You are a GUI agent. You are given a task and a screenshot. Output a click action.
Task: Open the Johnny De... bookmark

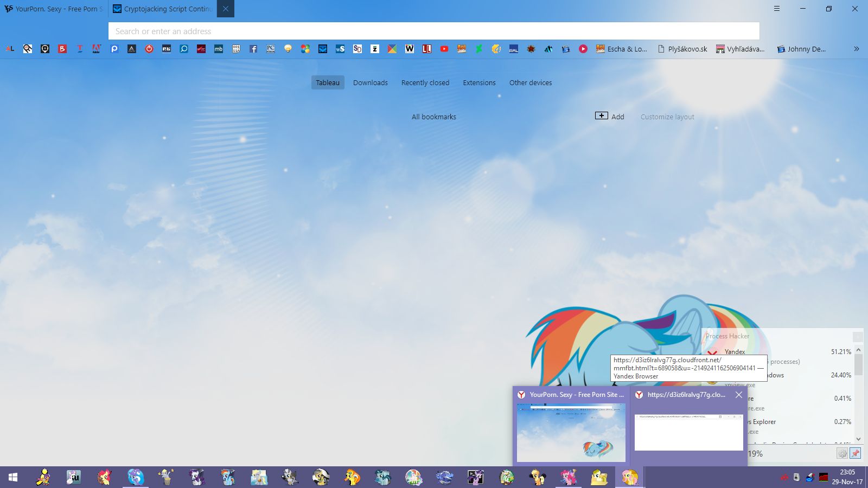(x=801, y=49)
